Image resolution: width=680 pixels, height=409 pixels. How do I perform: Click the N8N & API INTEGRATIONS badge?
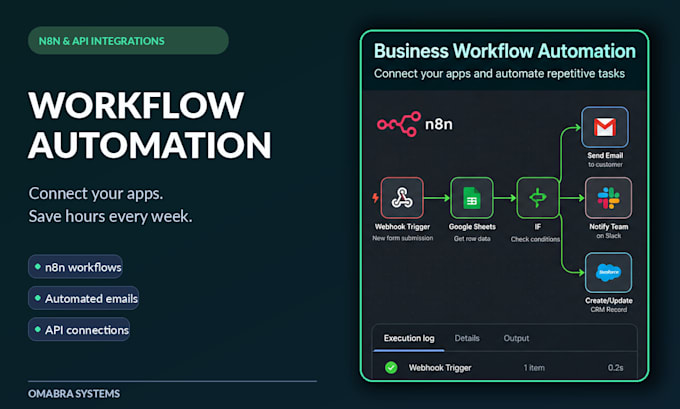click(x=128, y=41)
